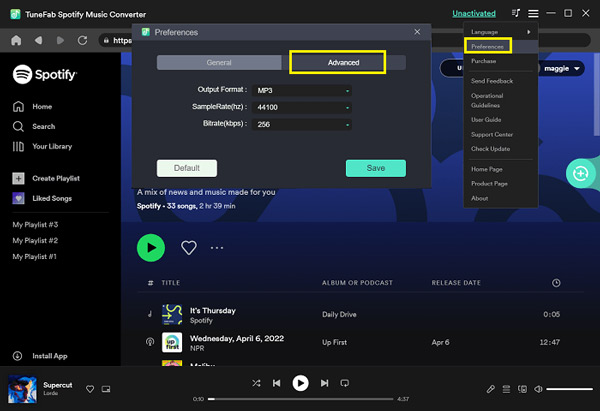
Task: Select About in the menu
Action: click(479, 198)
